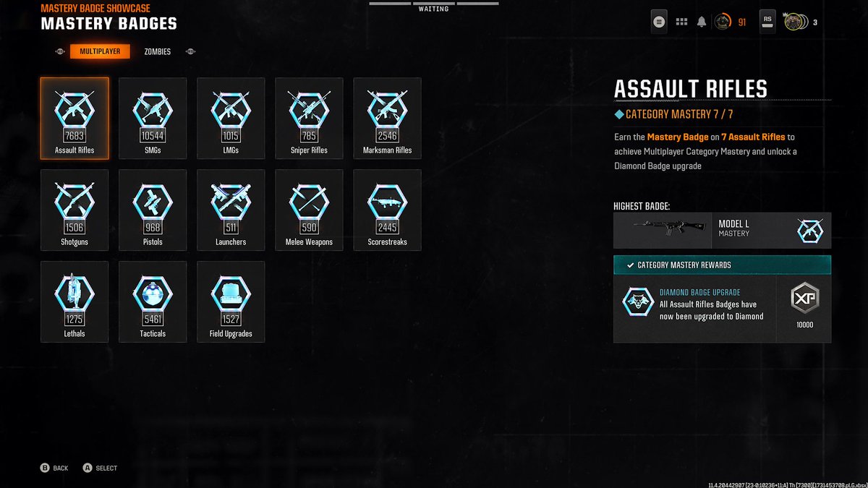Select the Tacticals mastery badge
Viewport: 868px width, 488px height.
153,301
